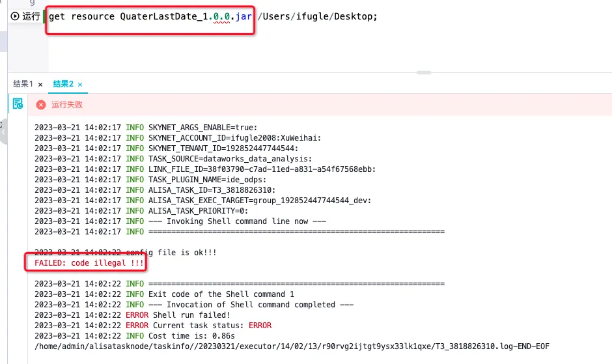Switch to the 结果1 tab
Viewport: 612px width, 364px height.
[x=23, y=84]
